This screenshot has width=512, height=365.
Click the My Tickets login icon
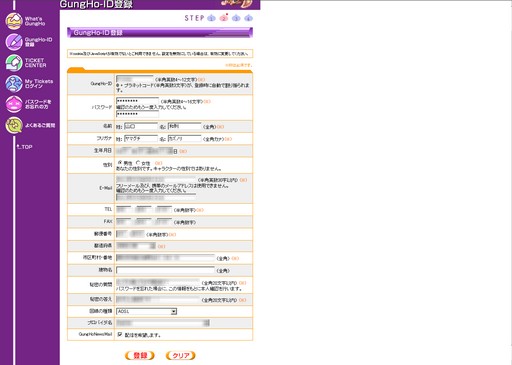pyautogui.click(x=14, y=84)
